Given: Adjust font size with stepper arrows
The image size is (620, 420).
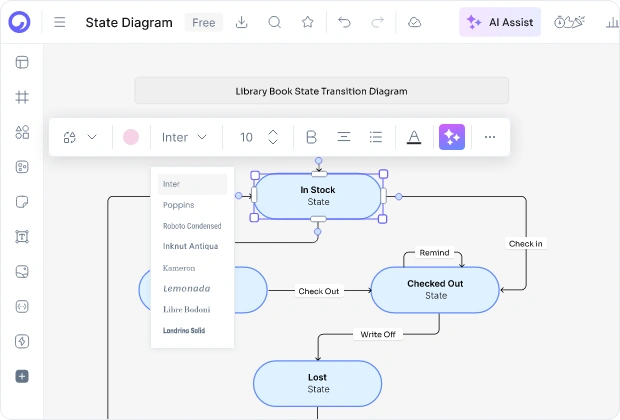Looking at the screenshot, I should click(x=273, y=137).
